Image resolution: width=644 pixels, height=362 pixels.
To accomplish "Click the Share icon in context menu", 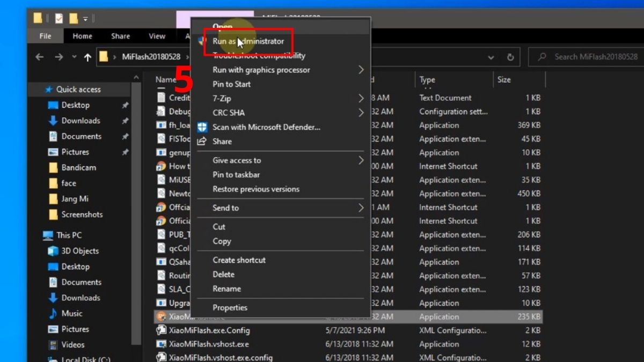I will tap(202, 142).
